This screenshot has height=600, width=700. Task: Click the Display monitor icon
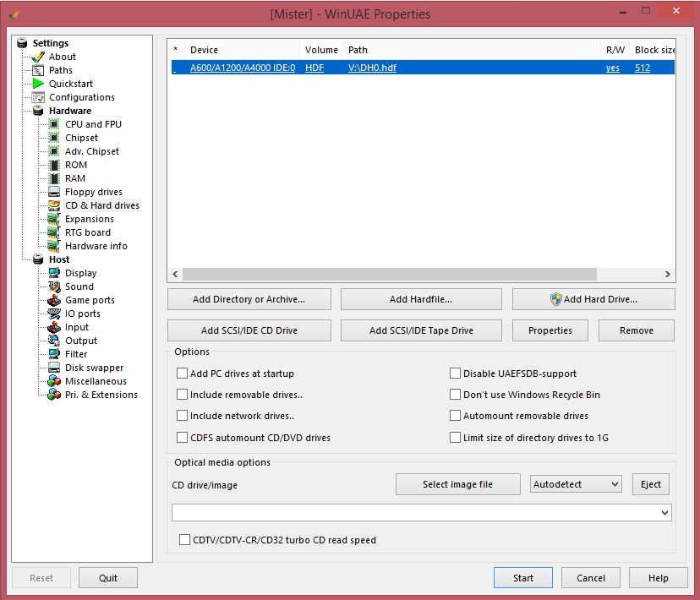tap(54, 273)
